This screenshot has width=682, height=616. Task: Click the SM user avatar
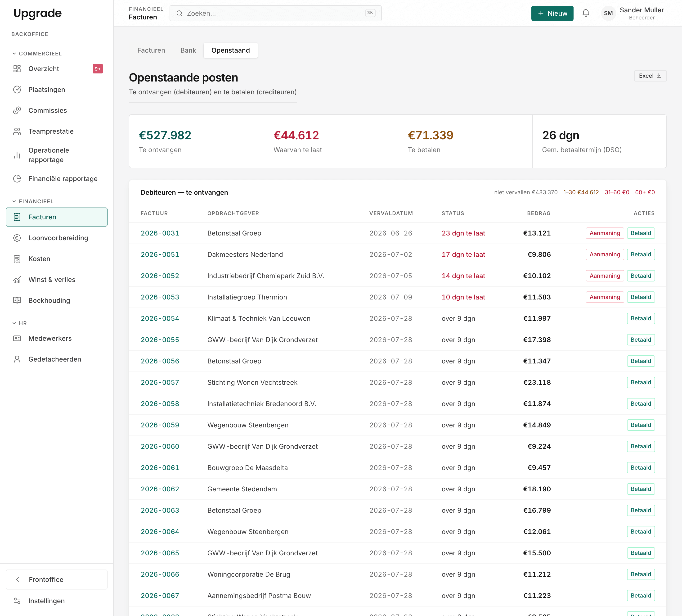pyautogui.click(x=608, y=13)
